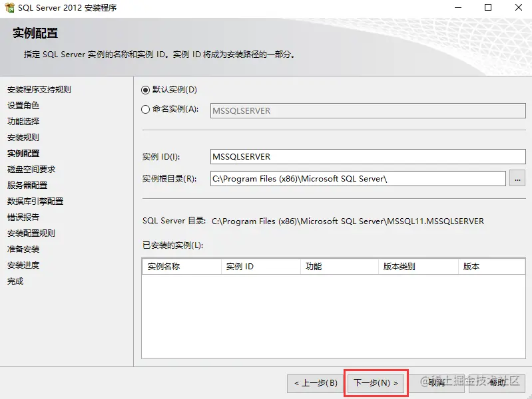The height and width of the screenshot is (399, 532).
Task: Click the instance root directory field
Action: coord(358,179)
